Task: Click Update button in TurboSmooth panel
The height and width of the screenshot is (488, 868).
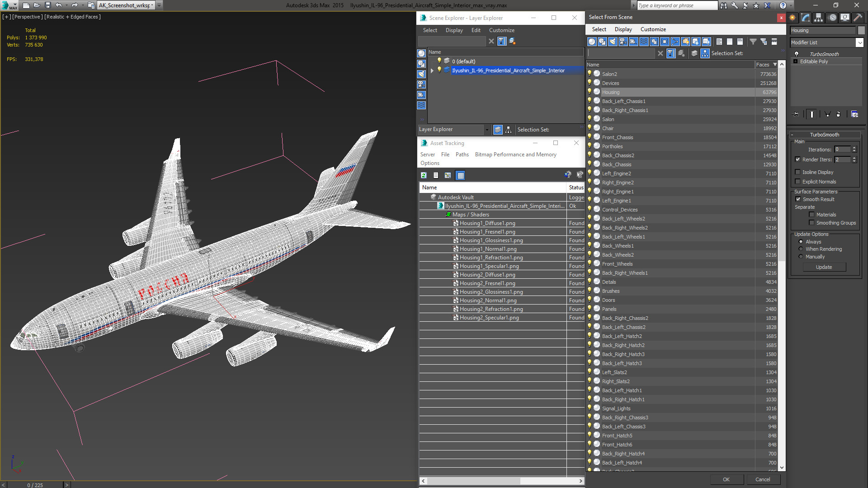Action: [x=824, y=267]
